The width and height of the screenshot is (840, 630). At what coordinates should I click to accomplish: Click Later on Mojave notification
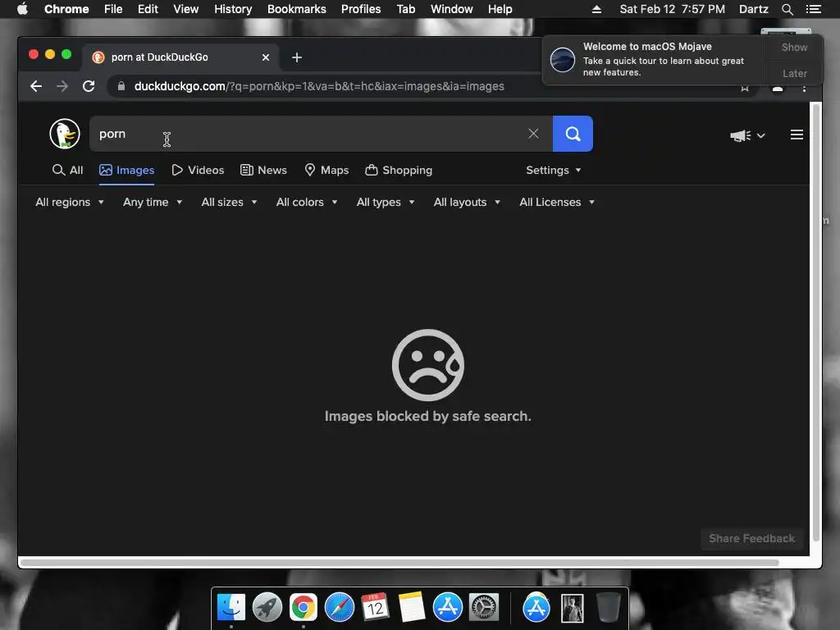click(794, 73)
